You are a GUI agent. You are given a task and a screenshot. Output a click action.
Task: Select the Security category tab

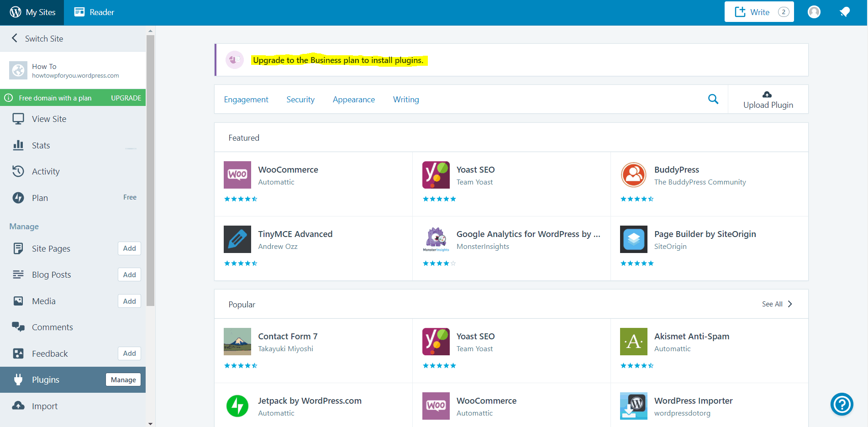coord(300,100)
